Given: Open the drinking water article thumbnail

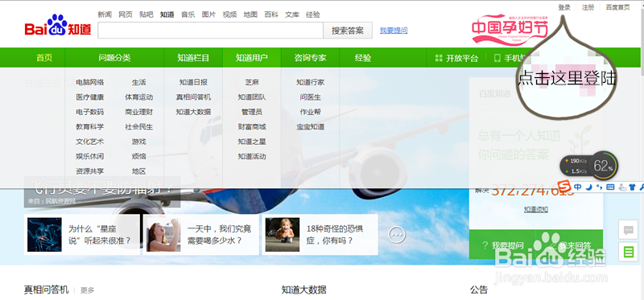Looking at the screenshot, I should point(163,234).
